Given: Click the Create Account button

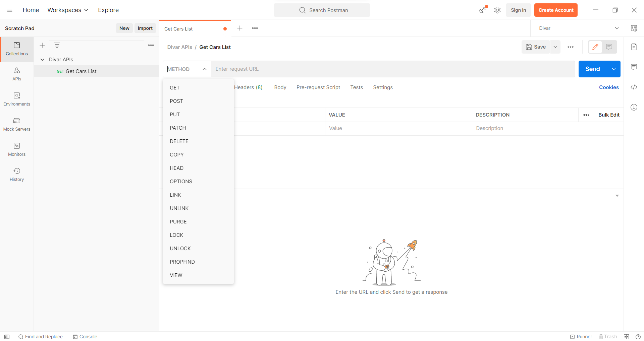Looking at the screenshot, I should [556, 10].
